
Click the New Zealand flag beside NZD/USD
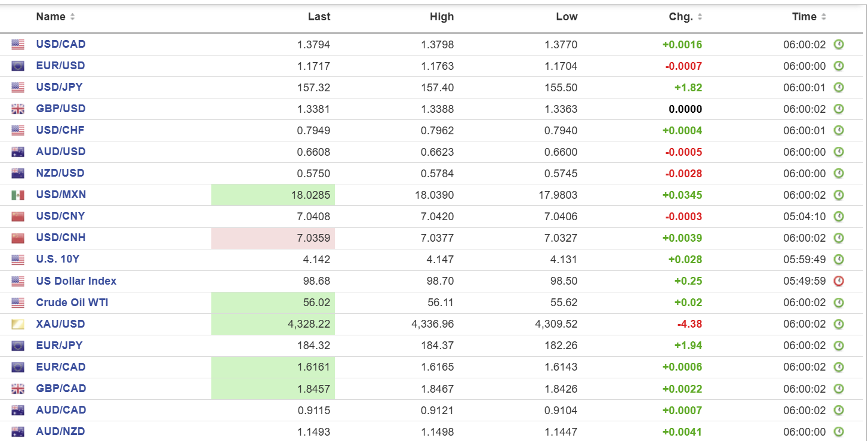[18, 174]
